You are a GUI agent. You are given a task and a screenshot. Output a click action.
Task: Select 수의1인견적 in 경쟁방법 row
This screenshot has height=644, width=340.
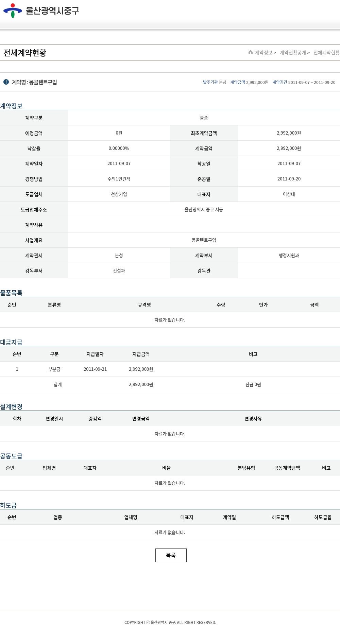pyautogui.click(x=119, y=179)
